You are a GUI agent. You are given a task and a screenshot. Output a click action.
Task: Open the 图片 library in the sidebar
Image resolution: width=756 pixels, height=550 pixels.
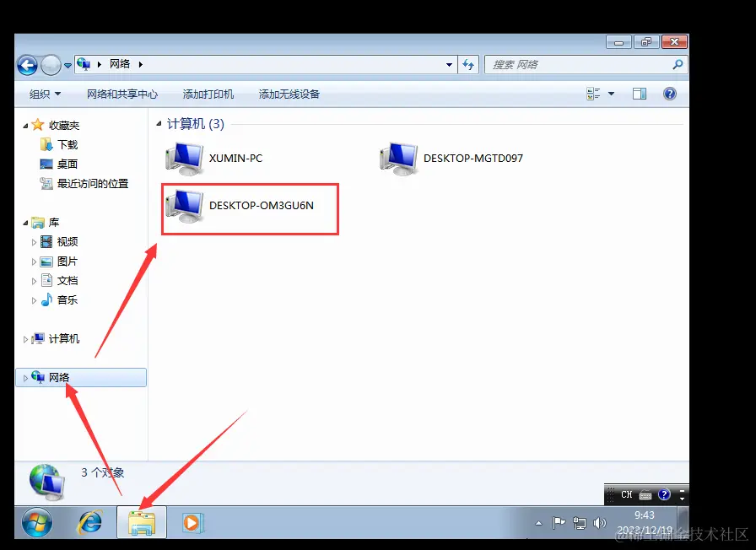point(67,261)
